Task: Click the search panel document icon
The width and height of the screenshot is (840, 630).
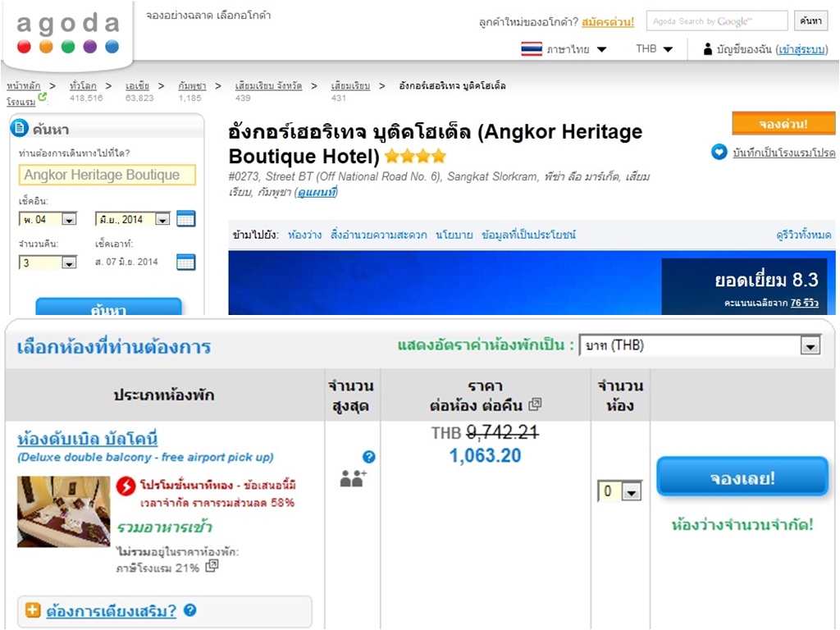Action: point(20,128)
